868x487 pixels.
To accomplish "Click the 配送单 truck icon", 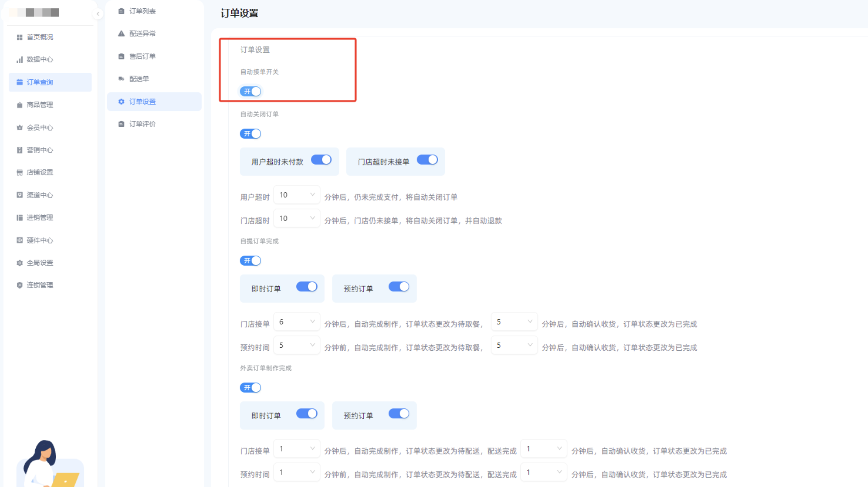I will [121, 79].
